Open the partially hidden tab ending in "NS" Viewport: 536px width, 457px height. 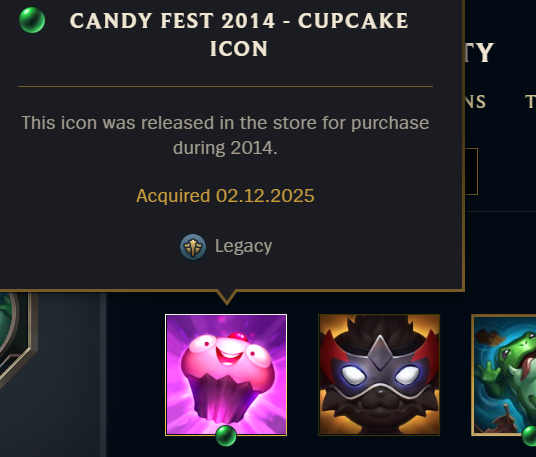(475, 102)
